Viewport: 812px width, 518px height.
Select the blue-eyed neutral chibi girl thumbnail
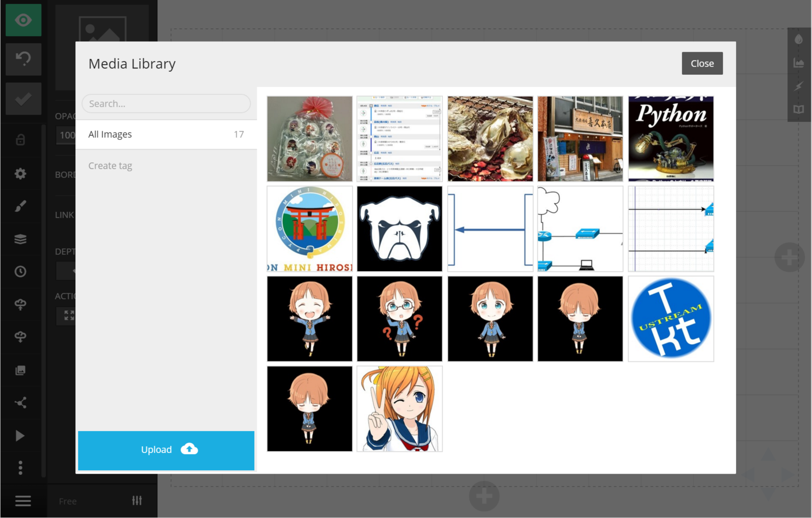point(491,319)
